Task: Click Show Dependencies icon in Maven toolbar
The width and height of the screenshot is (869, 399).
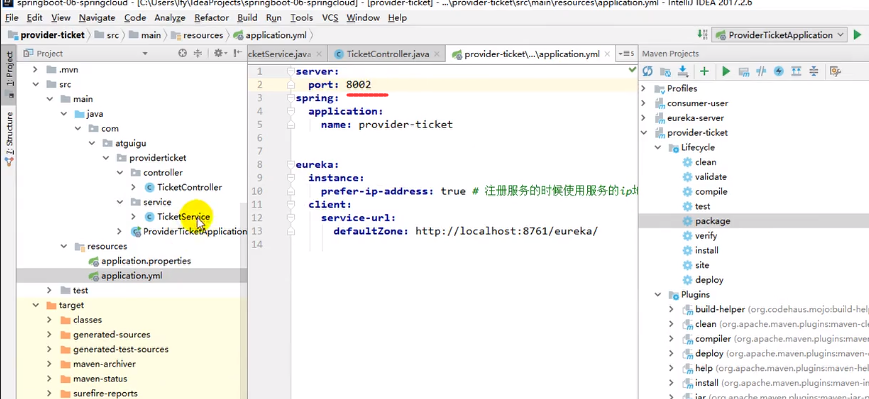Action: point(796,71)
